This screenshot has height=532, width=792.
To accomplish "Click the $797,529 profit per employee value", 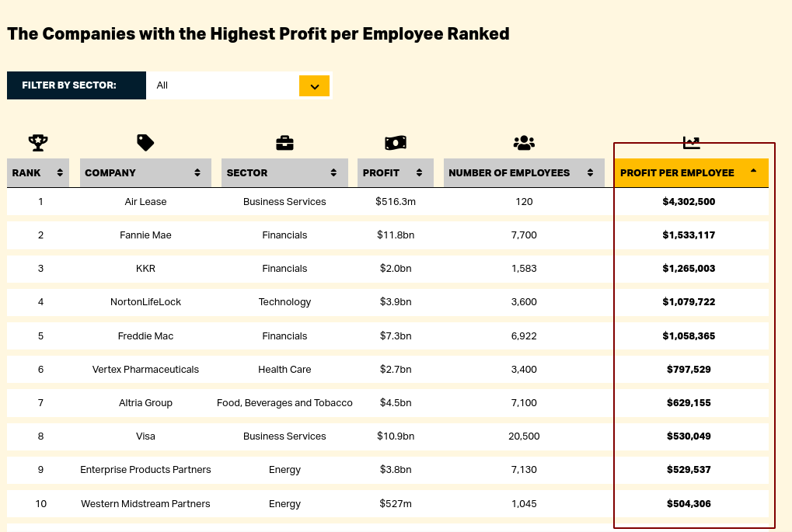I will 689,369.
